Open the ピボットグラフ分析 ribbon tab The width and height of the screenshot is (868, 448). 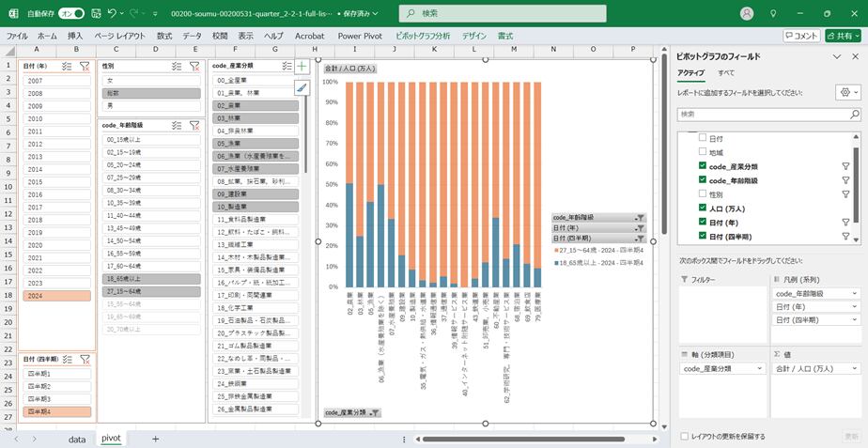pos(423,36)
